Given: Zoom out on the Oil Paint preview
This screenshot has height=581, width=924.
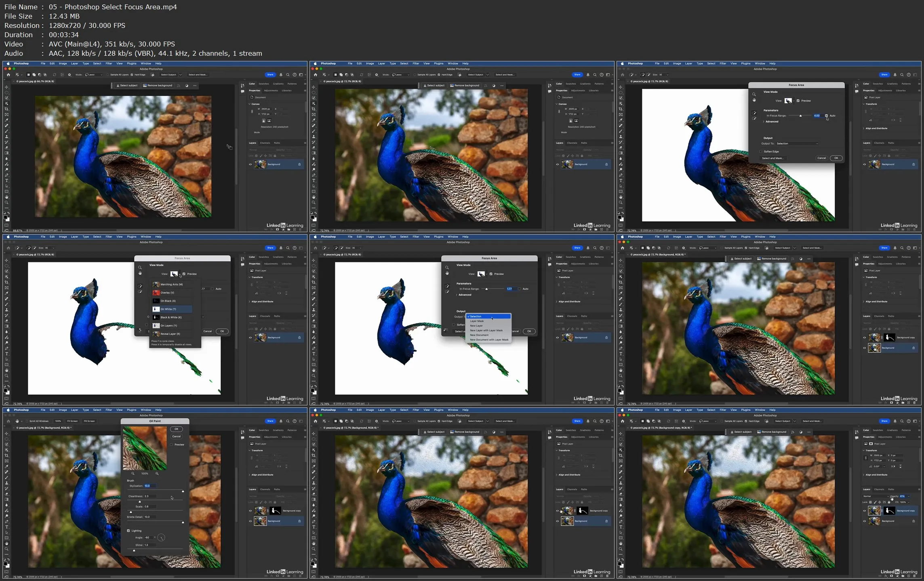Looking at the screenshot, I should pyautogui.click(x=133, y=474).
